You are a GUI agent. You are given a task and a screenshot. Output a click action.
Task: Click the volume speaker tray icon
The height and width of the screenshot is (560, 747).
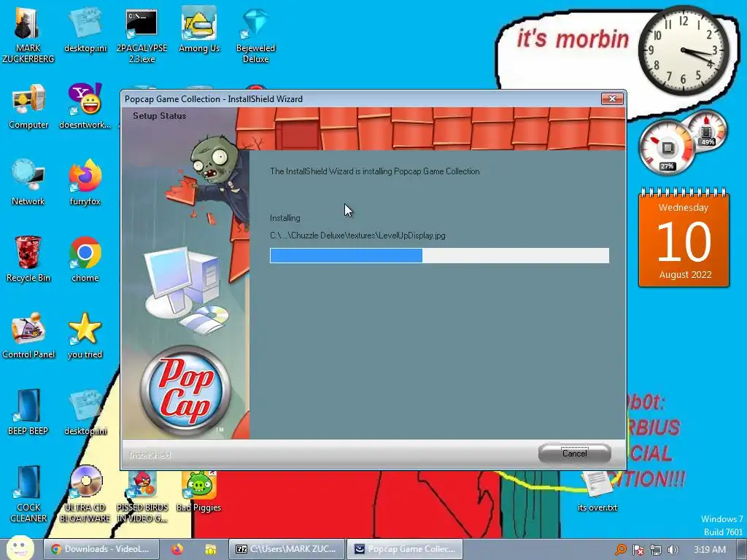tap(673, 550)
